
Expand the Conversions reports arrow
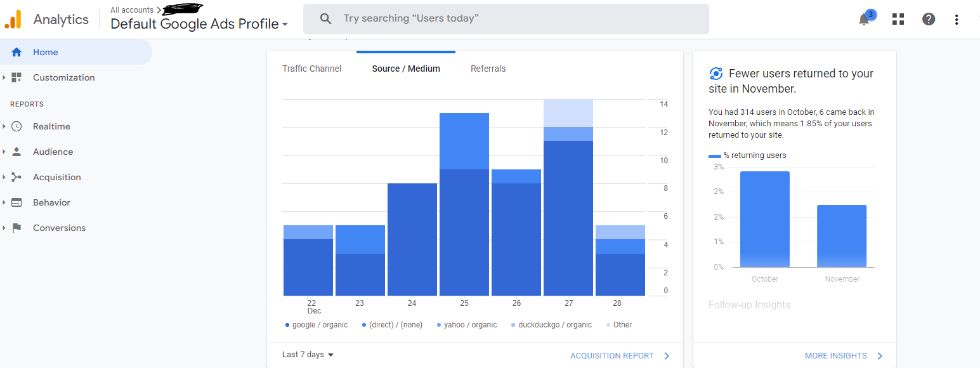(x=4, y=228)
